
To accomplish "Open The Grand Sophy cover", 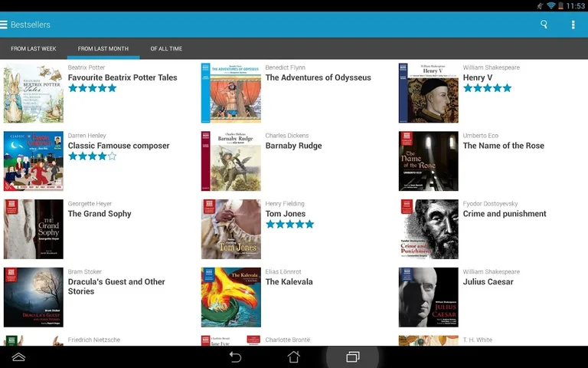I will pyautogui.click(x=34, y=229).
